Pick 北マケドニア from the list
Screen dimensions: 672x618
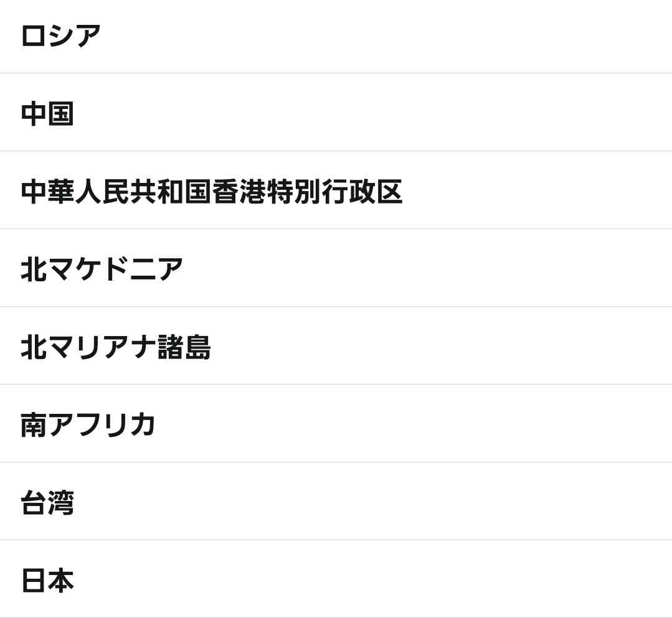click(x=336, y=268)
